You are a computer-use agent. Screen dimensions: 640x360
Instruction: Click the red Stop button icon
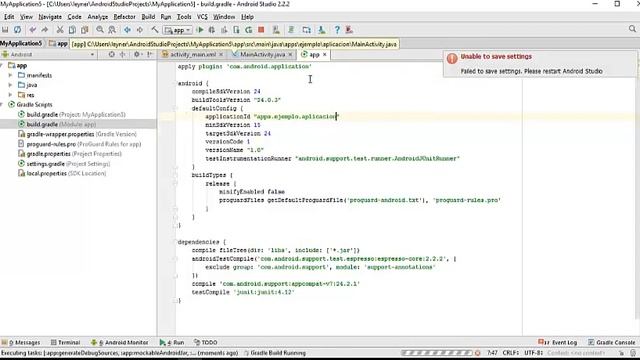261,30
